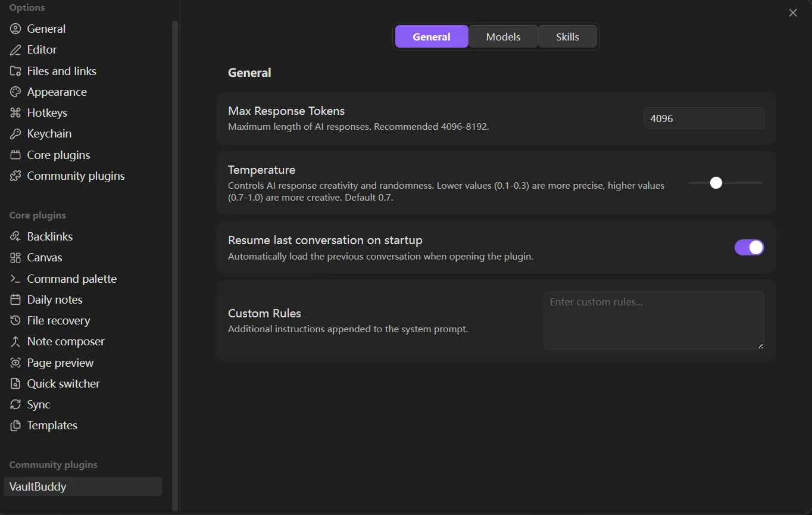The image size is (812, 515).
Task: Click the General settings person icon
Action: click(x=15, y=29)
